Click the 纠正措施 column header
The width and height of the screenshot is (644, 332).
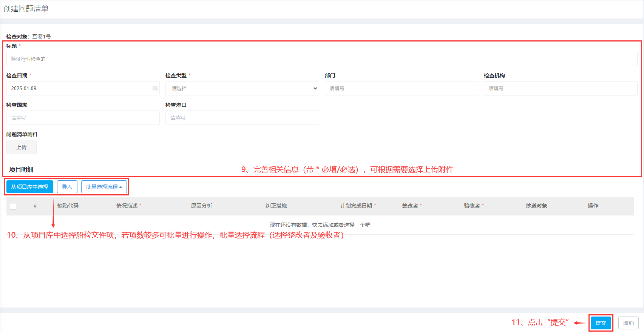click(276, 206)
